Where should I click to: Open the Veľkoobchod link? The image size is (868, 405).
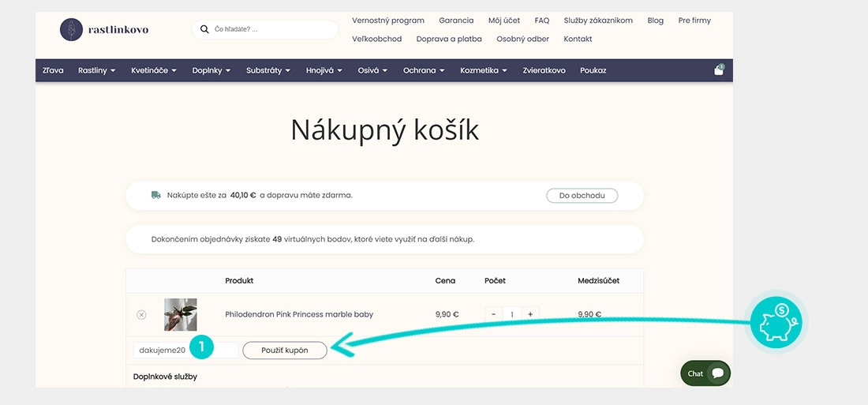coord(377,39)
